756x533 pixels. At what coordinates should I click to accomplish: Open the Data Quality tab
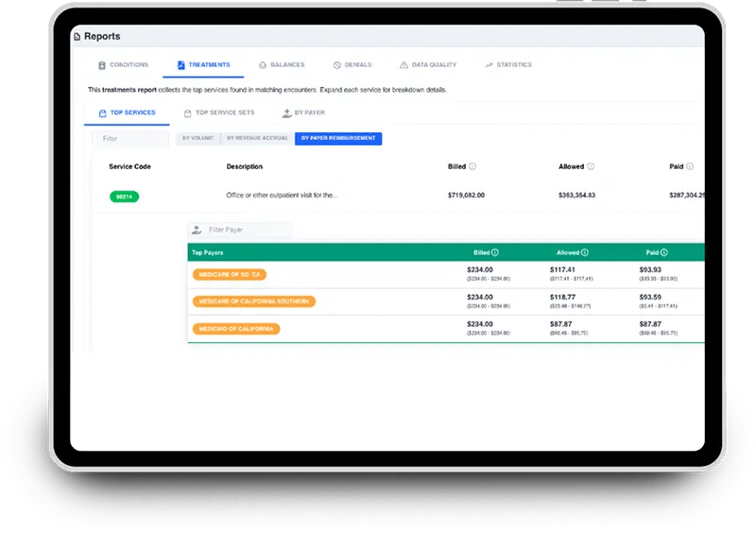point(428,65)
